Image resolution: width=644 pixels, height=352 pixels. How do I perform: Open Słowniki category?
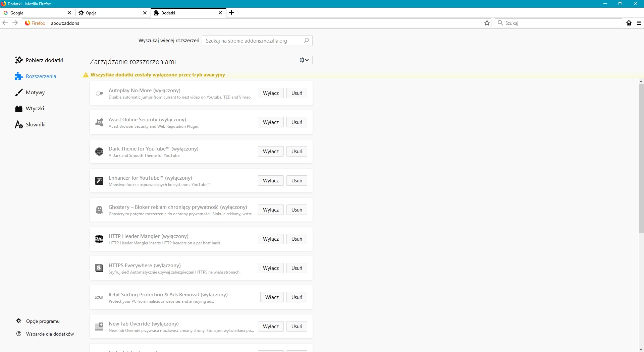tap(31, 125)
